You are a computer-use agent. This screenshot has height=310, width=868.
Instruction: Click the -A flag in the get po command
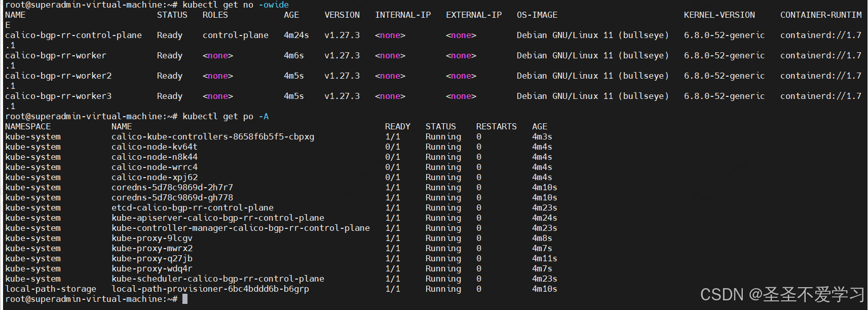263,116
